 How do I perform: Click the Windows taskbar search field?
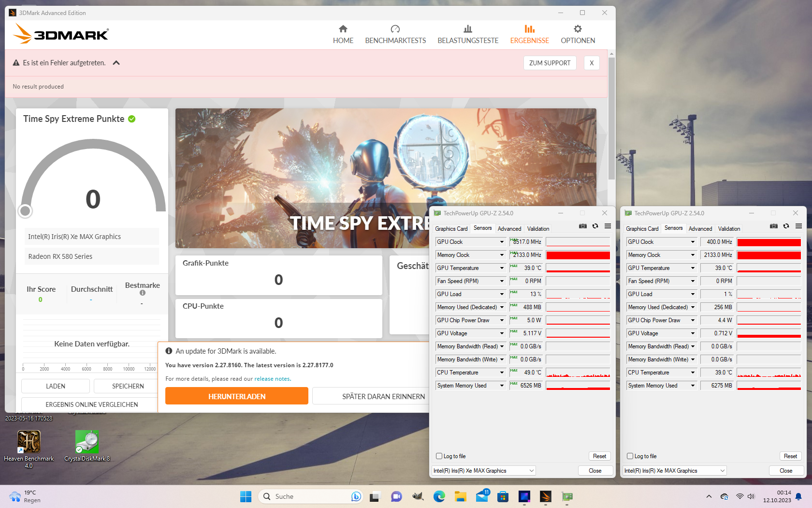coord(310,496)
